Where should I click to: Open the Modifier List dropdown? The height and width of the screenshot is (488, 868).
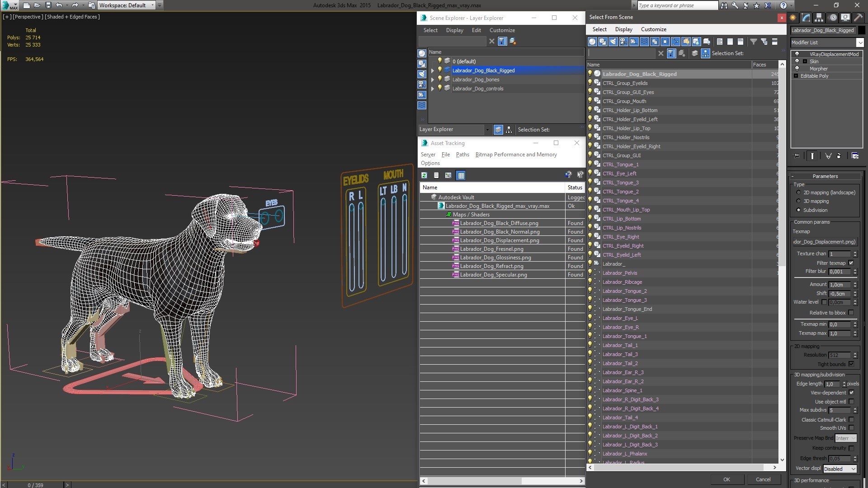859,42
